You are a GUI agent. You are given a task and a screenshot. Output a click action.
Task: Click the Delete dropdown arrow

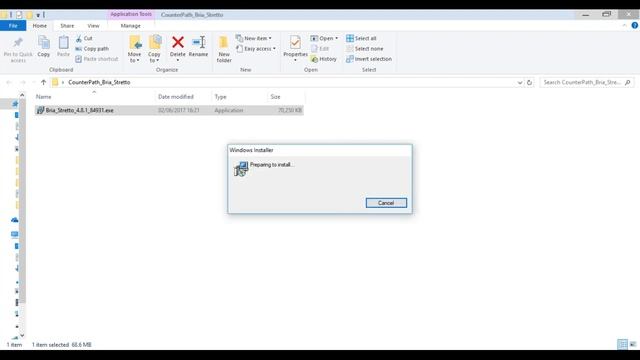click(178, 60)
